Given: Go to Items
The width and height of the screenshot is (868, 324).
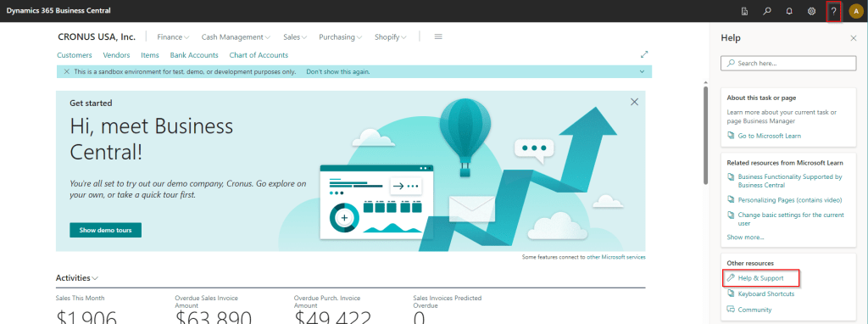Looking at the screenshot, I should click(150, 55).
